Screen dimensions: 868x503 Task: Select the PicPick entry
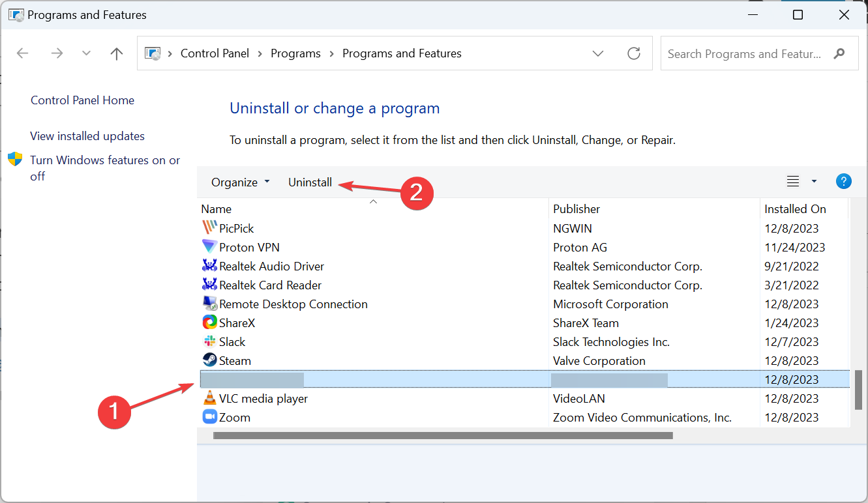tap(524, 228)
